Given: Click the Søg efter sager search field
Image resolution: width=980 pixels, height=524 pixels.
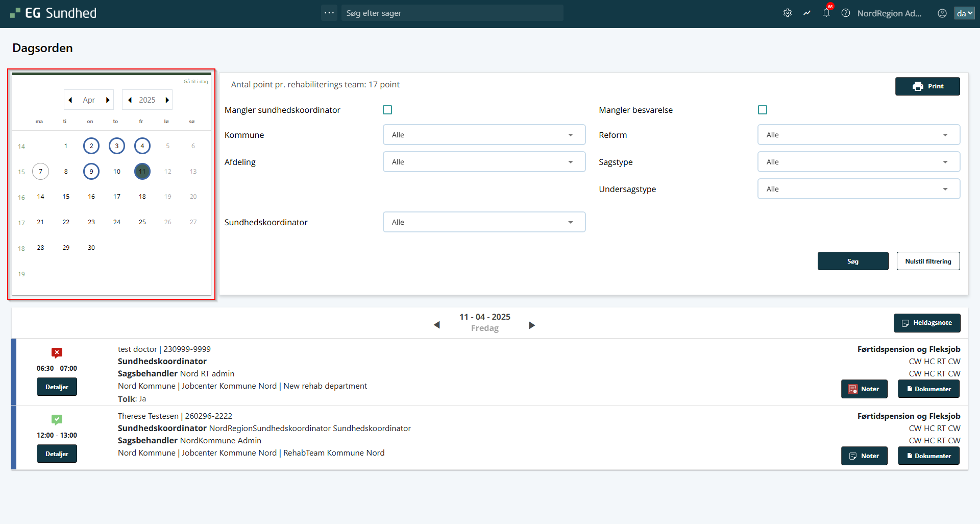Looking at the screenshot, I should [452, 13].
